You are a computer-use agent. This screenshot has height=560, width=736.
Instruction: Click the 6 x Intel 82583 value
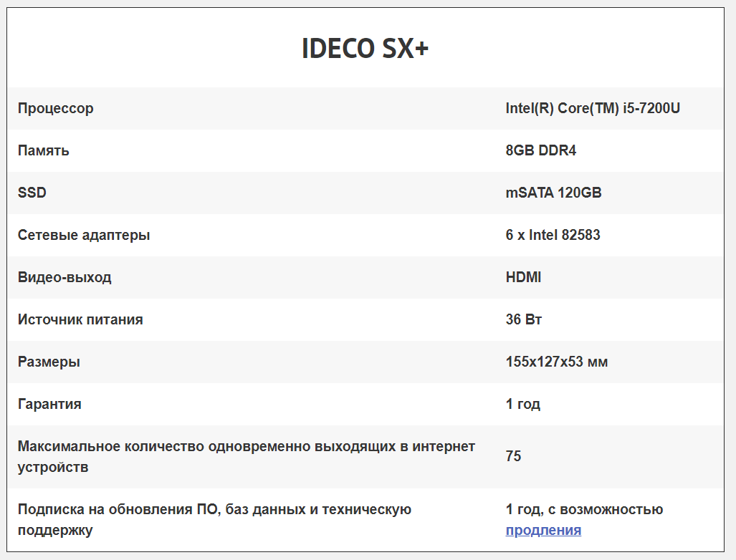pyautogui.click(x=553, y=236)
